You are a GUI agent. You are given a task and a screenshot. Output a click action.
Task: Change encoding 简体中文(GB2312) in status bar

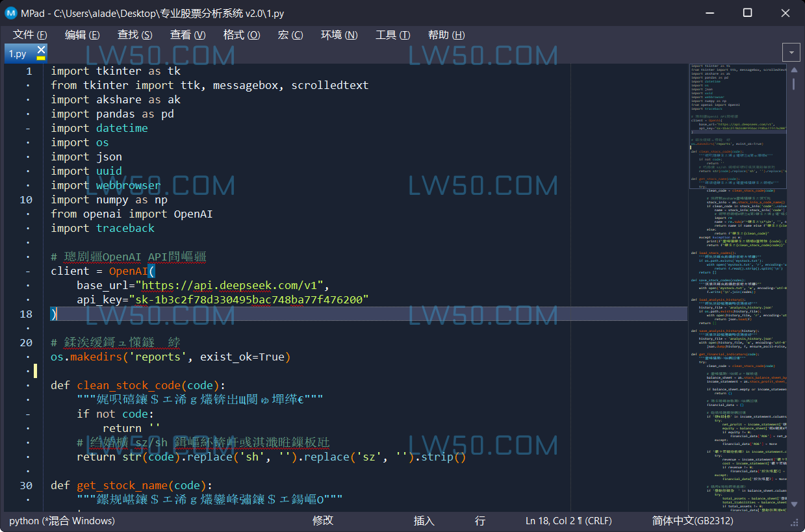[x=693, y=521]
